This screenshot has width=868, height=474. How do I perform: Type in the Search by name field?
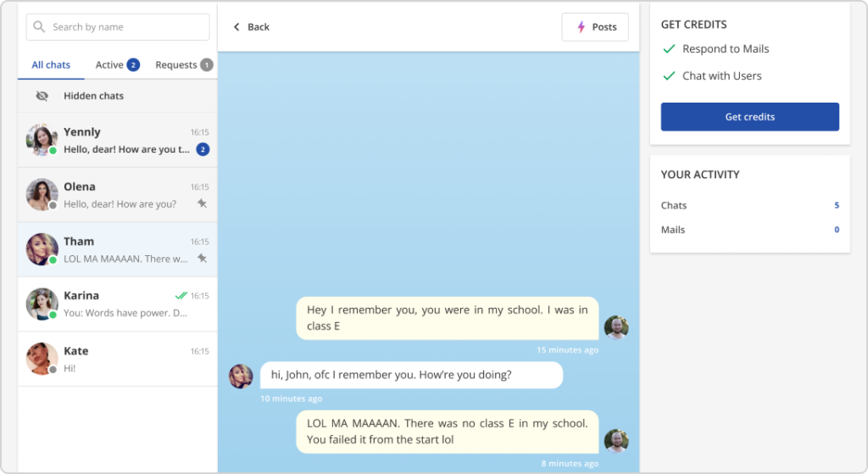coord(127,27)
